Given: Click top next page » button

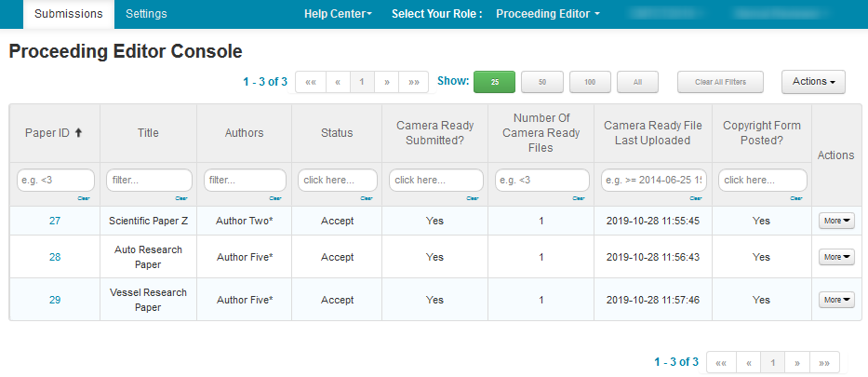Looking at the screenshot, I should (386, 82).
